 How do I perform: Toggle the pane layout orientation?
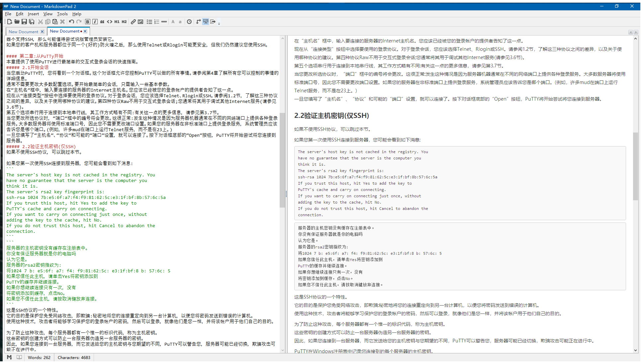click(x=198, y=22)
